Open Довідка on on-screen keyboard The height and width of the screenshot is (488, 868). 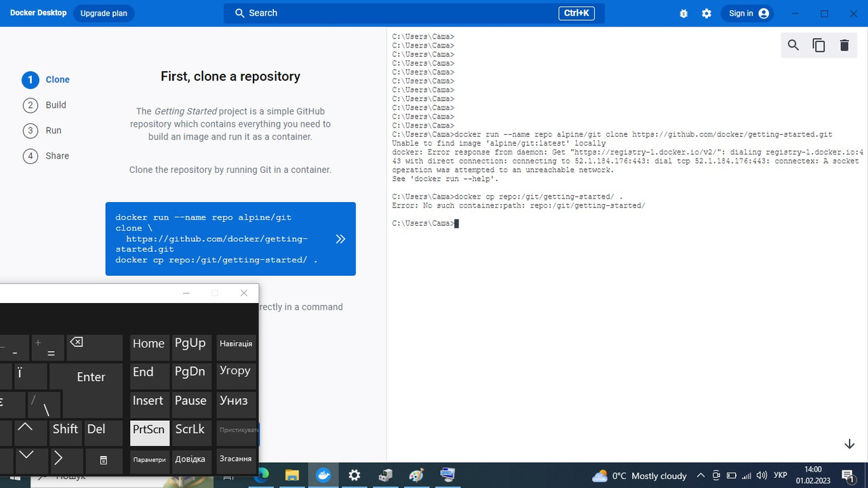pos(191,461)
